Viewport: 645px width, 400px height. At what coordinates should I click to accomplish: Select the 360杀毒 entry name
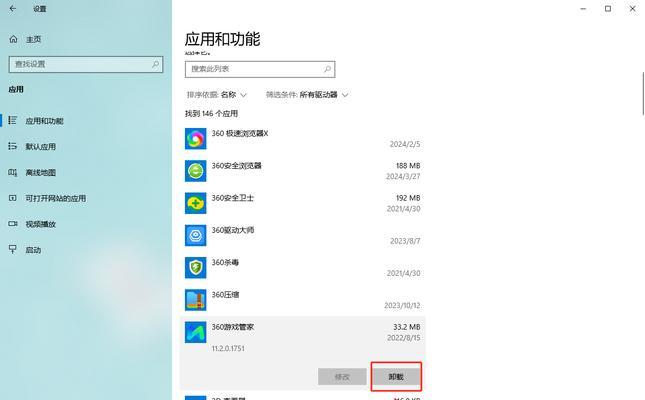(225, 262)
